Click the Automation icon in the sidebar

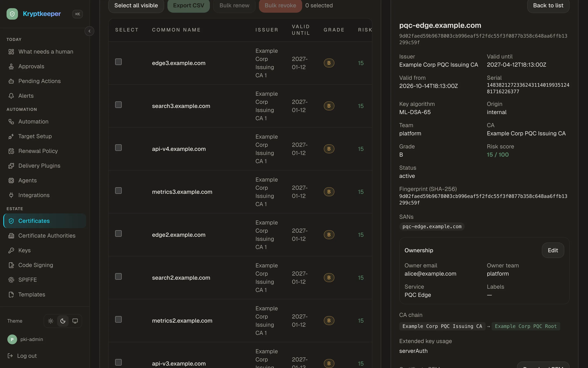coord(11,121)
